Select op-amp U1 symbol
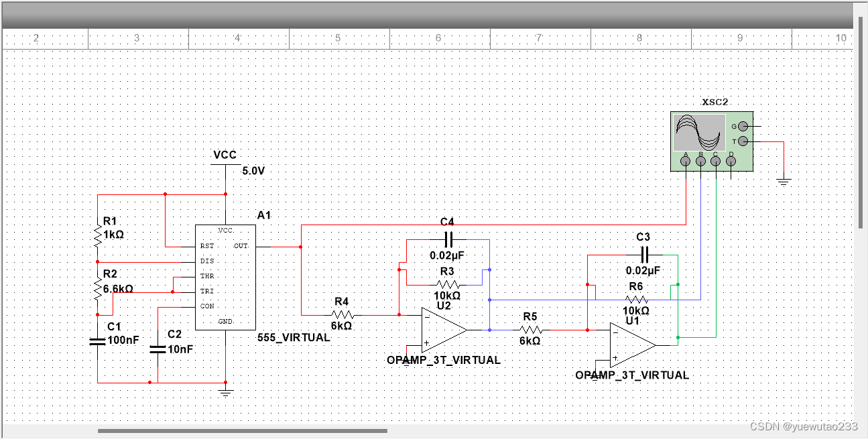The image size is (868, 439). [x=632, y=344]
